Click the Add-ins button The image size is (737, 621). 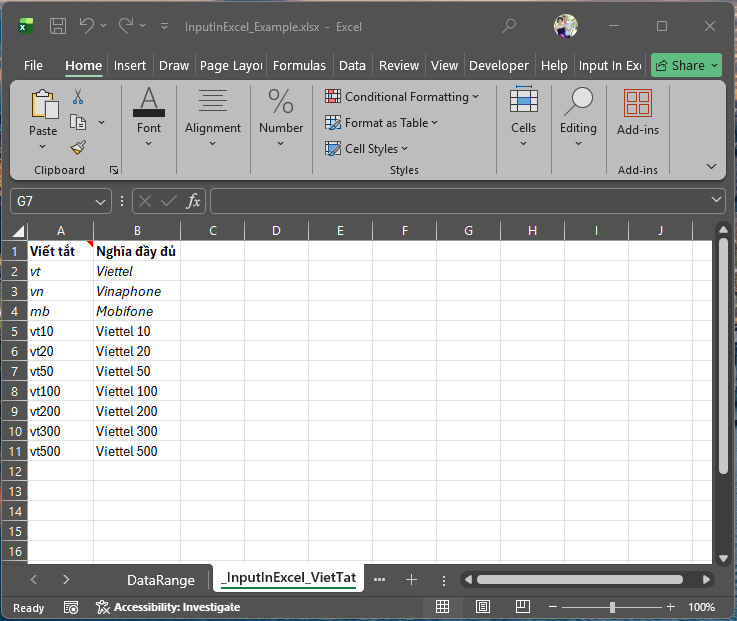point(637,112)
